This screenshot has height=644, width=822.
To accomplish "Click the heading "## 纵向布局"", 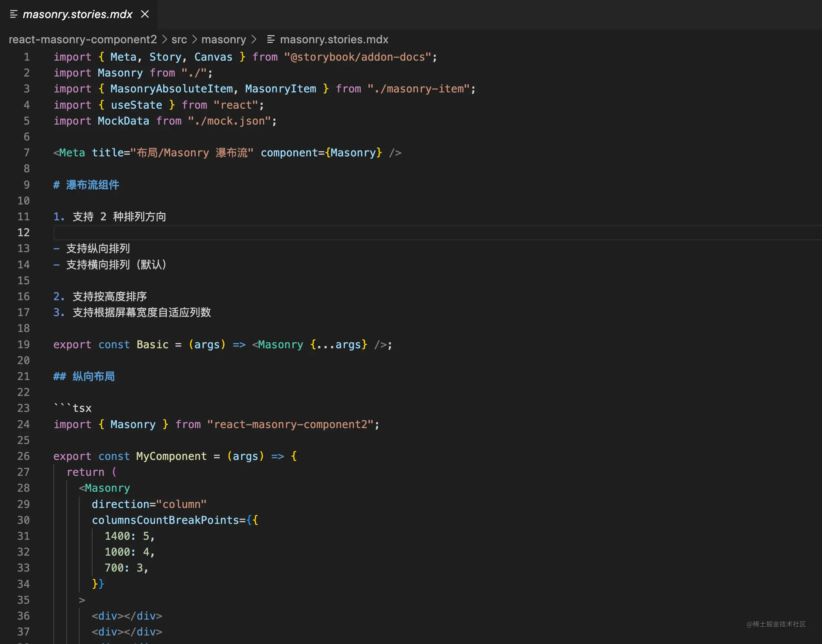I will pos(84,376).
